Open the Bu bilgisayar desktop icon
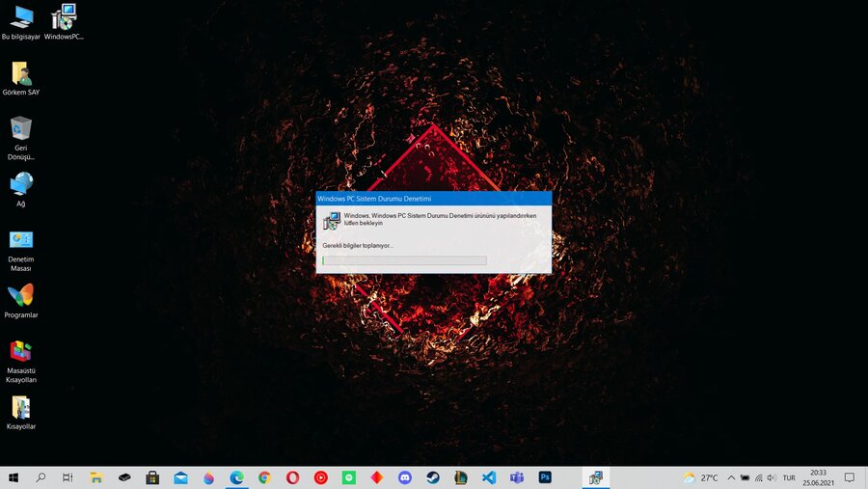 pos(21,22)
